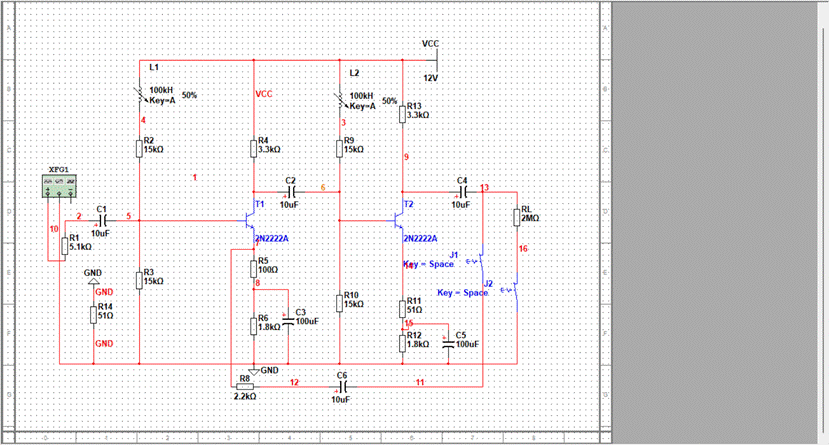Select the T2 transistor symbol
The image size is (829, 445).
click(x=399, y=221)
